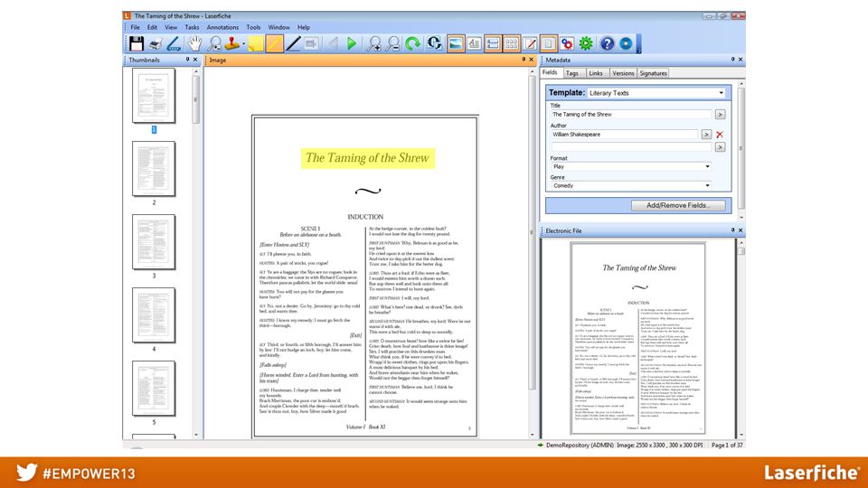Open the Tasks menu
This screenshot has width=868, height=488.
click(x=192, y=27)
